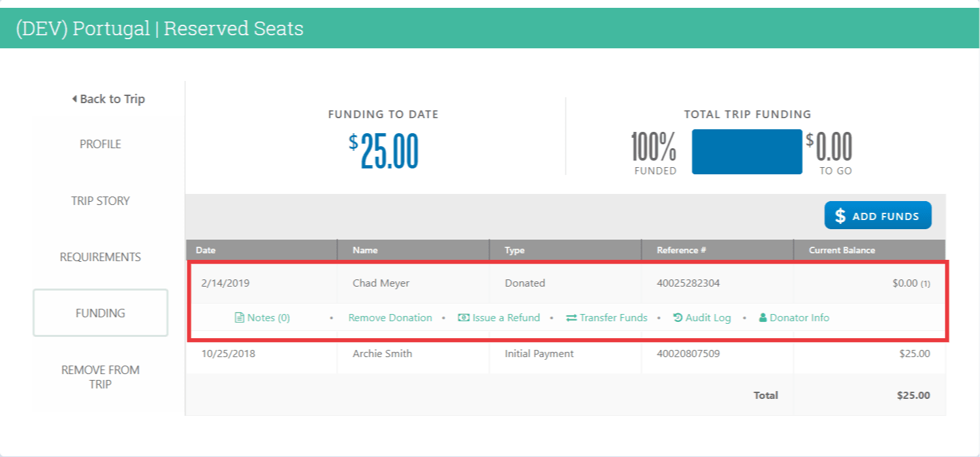Switch to Requirements section
The height and width of the screenshot is (457, 980).
[101, 257]
